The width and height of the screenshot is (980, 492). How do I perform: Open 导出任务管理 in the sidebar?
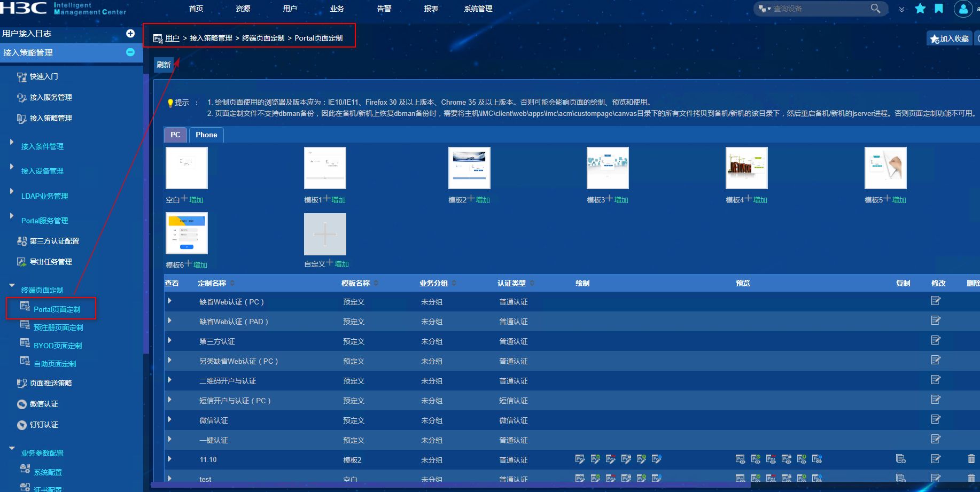pyautogui.click(x=51, y=262)
